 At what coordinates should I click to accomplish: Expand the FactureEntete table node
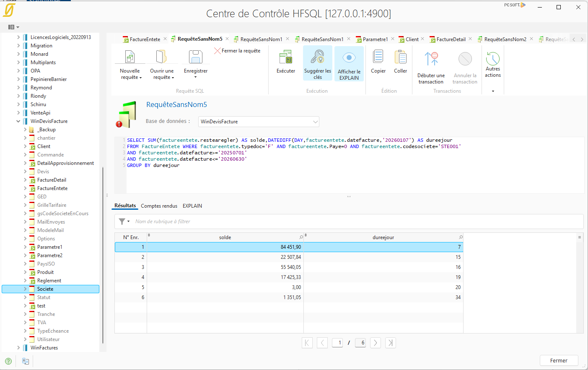click(x=25, y=188)
